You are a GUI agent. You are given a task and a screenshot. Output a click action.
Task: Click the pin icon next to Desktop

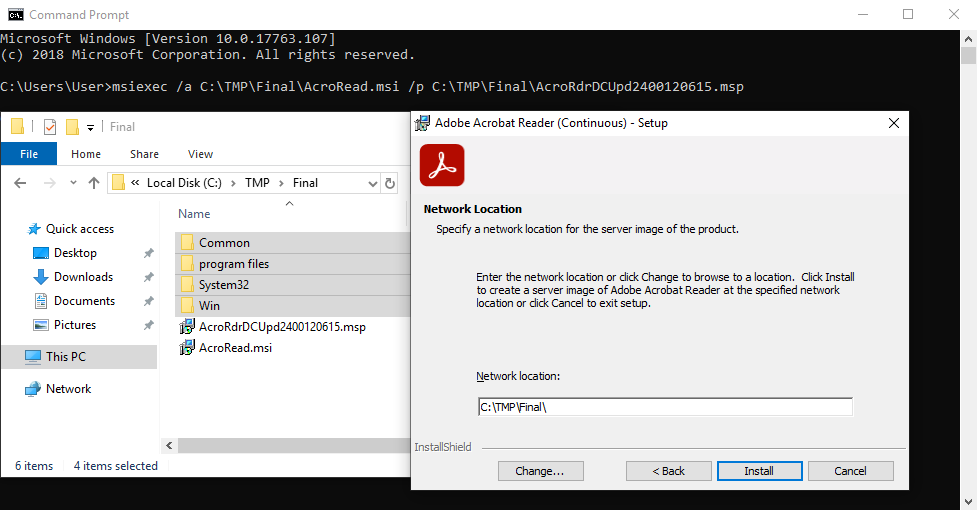[148, 253]
